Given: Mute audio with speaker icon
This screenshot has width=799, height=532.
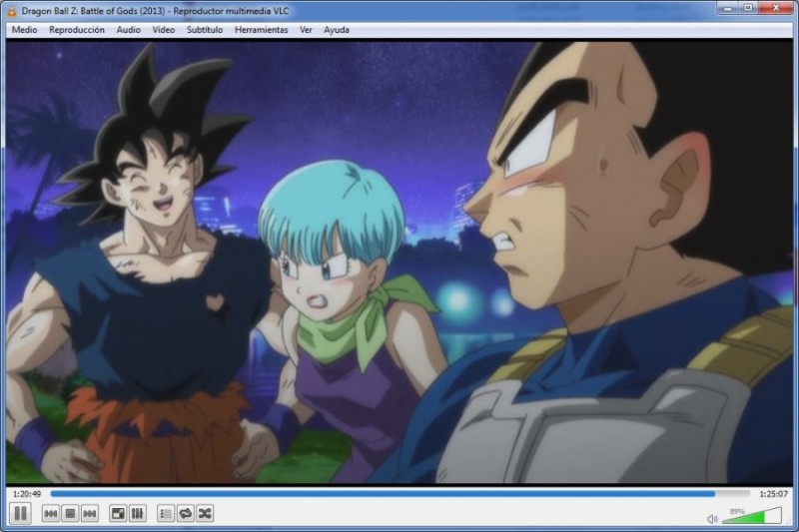Looking at the screenshot, I should coord(712,518).
